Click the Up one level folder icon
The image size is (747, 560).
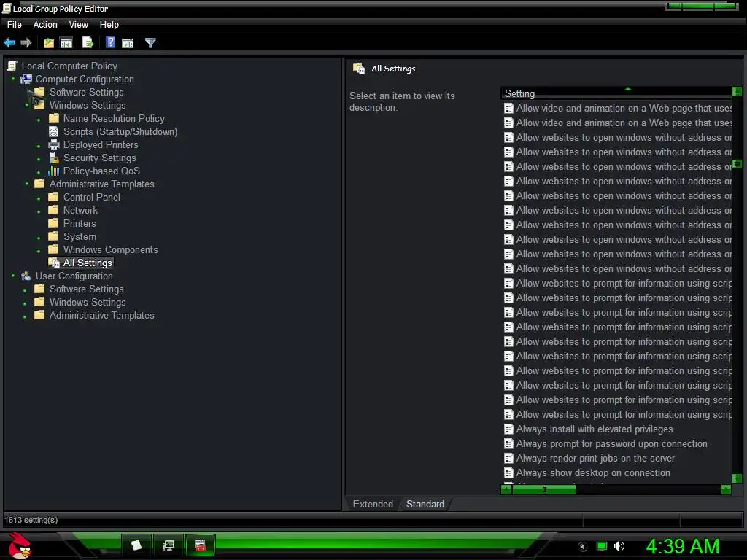coord(49,43)
